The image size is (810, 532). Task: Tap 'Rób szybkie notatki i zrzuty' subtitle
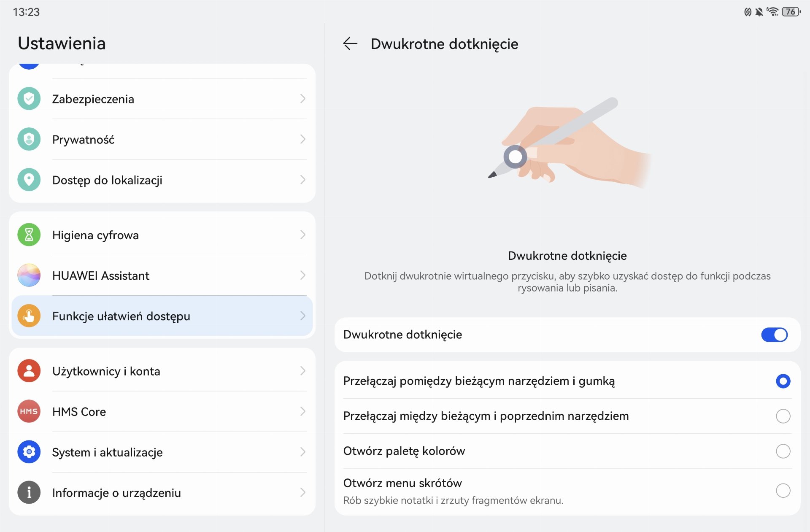pyautogui.click(x=453, y=500)
